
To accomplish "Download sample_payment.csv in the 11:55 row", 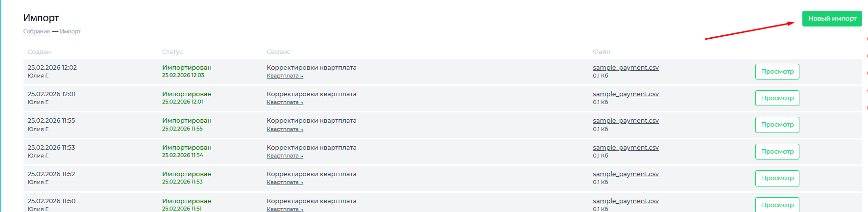I will tap(626, 121).
